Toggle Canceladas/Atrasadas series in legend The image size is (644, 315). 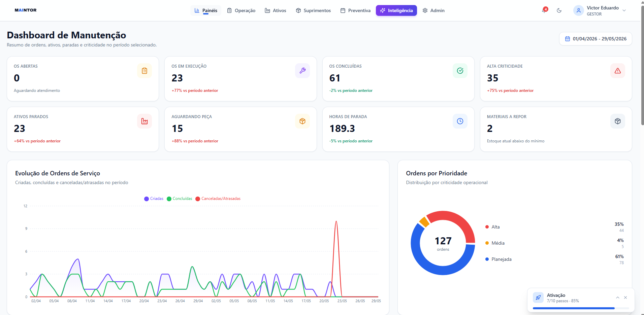click(x=218, y=199)
